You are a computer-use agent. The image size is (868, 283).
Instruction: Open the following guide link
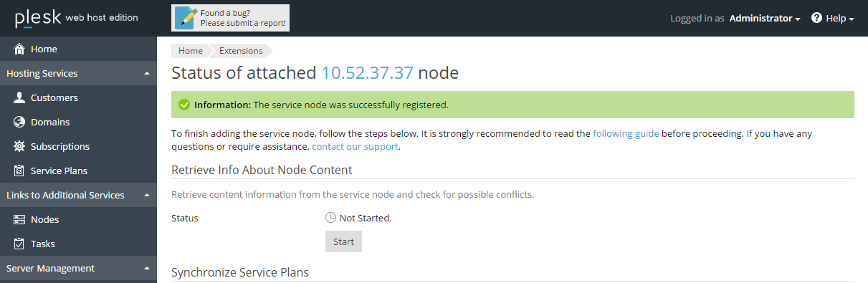tap(626, 133)
